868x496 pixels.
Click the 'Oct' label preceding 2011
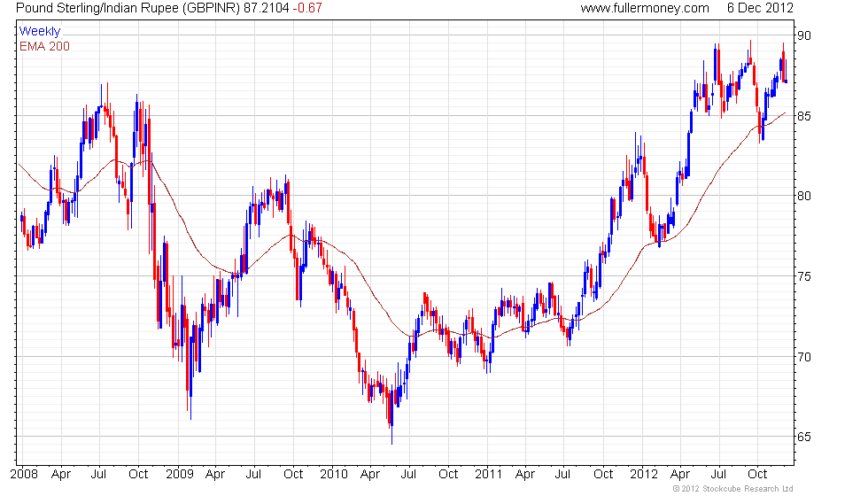448,475
